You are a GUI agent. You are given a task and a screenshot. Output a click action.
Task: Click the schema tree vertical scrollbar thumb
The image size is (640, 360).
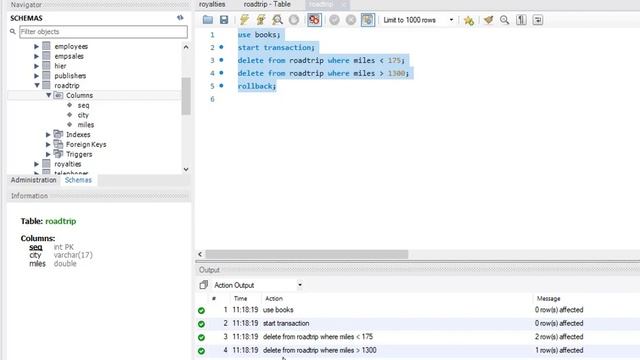click(x=186, y=96)
